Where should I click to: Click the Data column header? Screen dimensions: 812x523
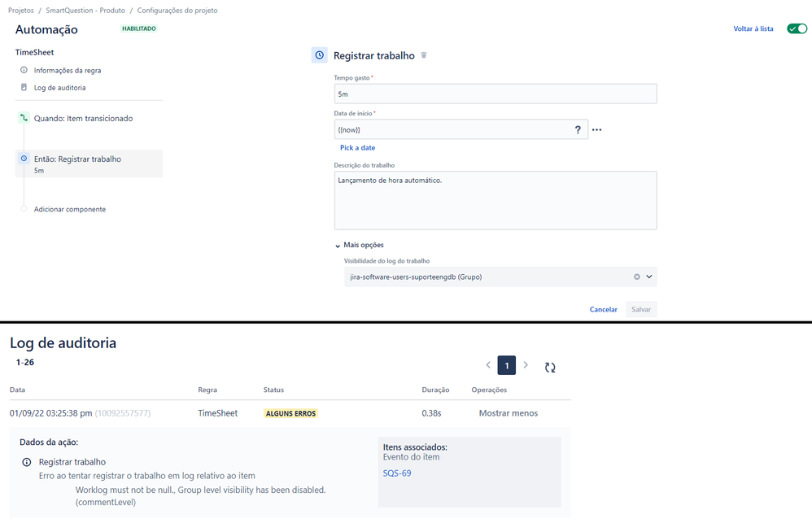point(17,390)
